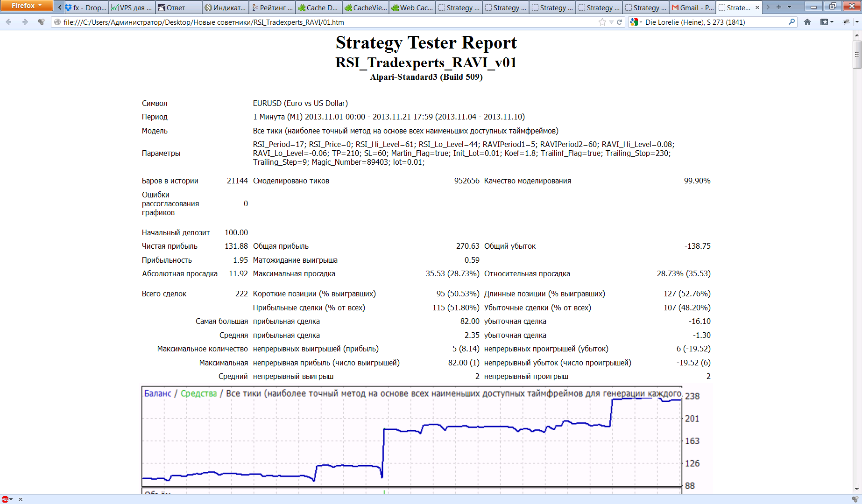
Task: Select the 'EURUSD (Euro vs US Dollar)' value
Action: (x=300, y=103)
